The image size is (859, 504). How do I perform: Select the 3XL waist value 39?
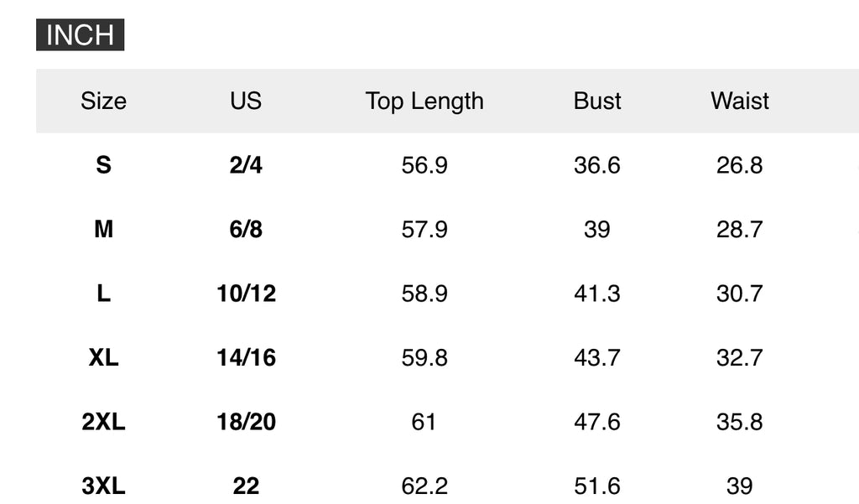740,486
